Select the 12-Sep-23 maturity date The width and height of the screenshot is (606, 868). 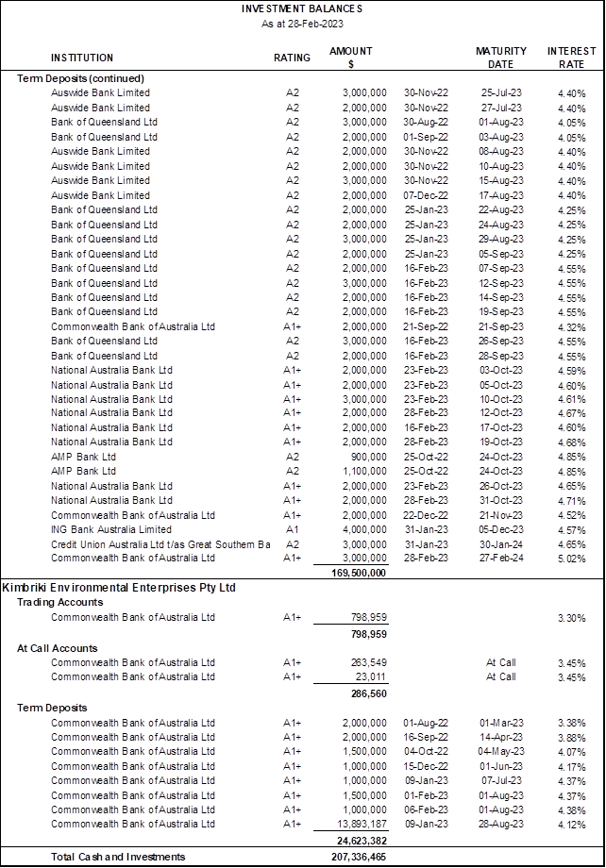[x=501, y=283]
